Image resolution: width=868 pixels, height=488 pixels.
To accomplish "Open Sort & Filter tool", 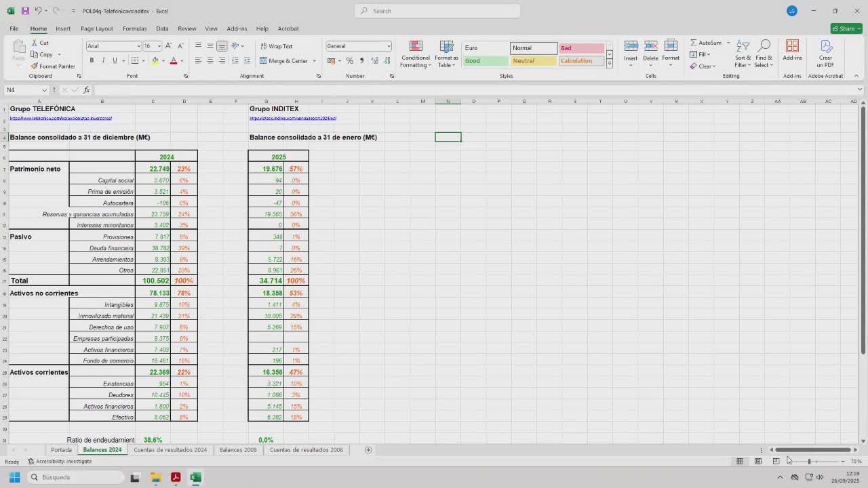I will 743,53.
